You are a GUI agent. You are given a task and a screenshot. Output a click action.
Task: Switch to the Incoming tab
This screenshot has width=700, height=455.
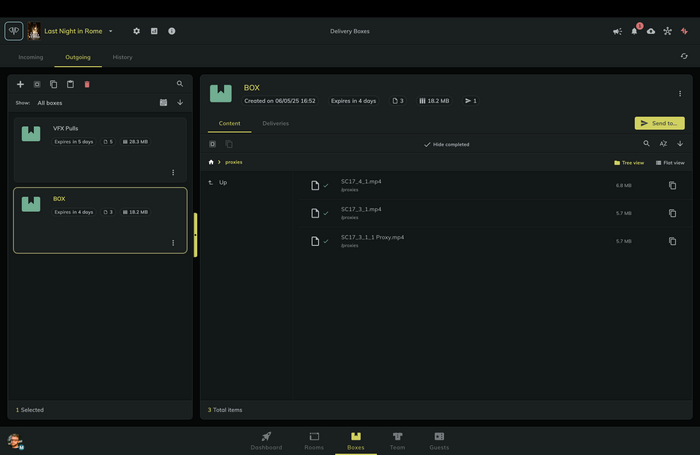click(31, 57)
